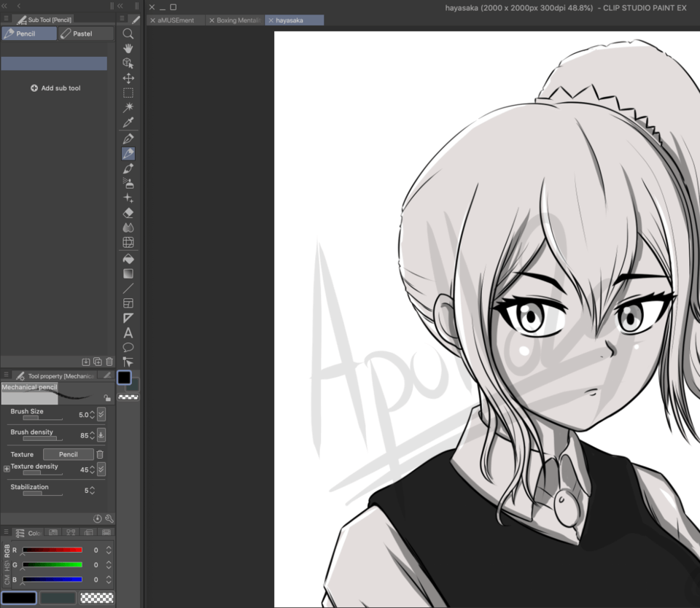Collapse the tool palette dock chevrons

pyautogui.click(x=120, y=6)
